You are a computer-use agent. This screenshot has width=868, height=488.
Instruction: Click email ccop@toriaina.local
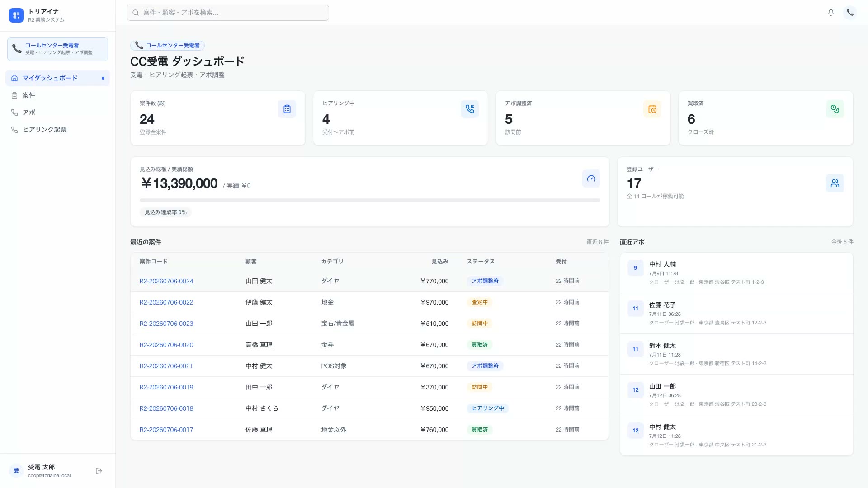tap(49, 475)
